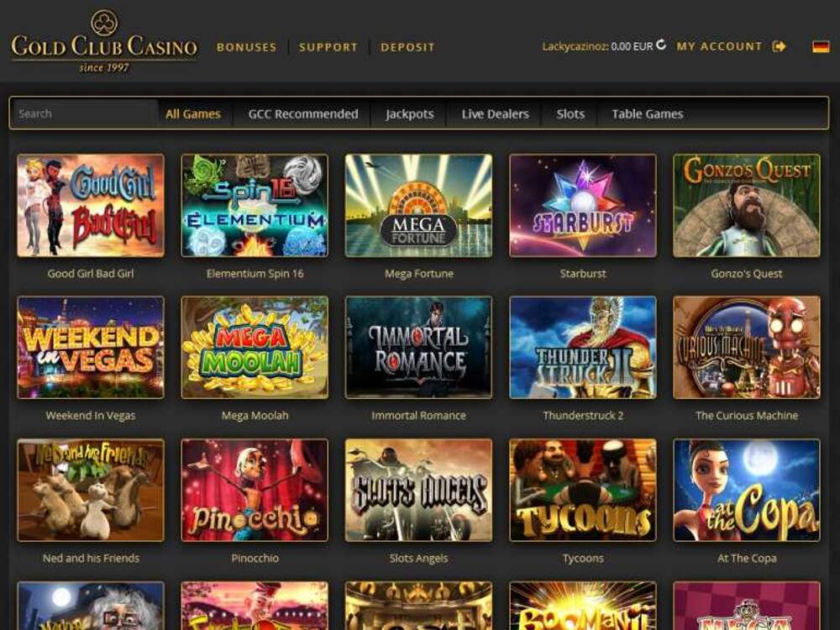Click the game Search field
Viewport: 840px width, 630px height.
[x=86, y=113]
